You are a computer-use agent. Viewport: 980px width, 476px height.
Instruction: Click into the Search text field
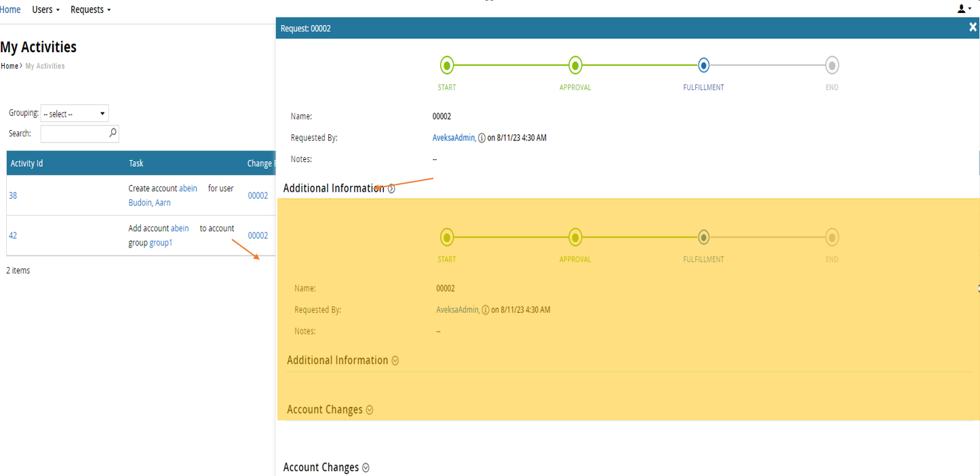coord(73,134)
